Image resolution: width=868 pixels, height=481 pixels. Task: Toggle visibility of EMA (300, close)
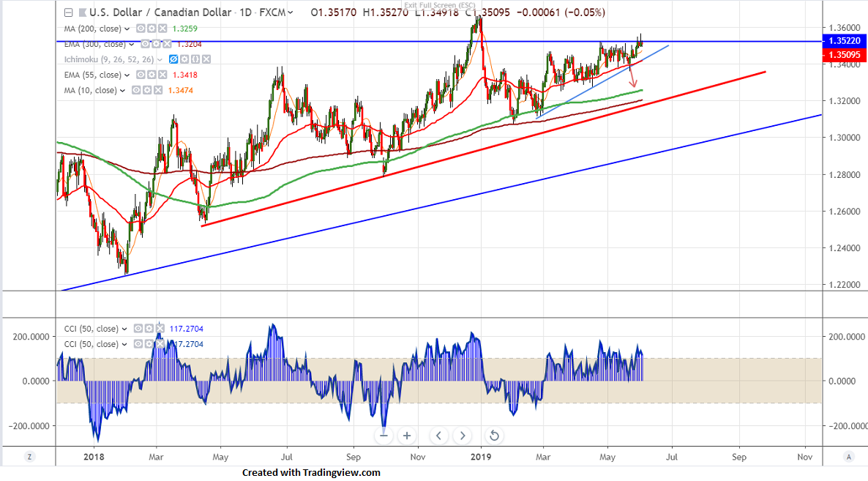pos(145,44)
